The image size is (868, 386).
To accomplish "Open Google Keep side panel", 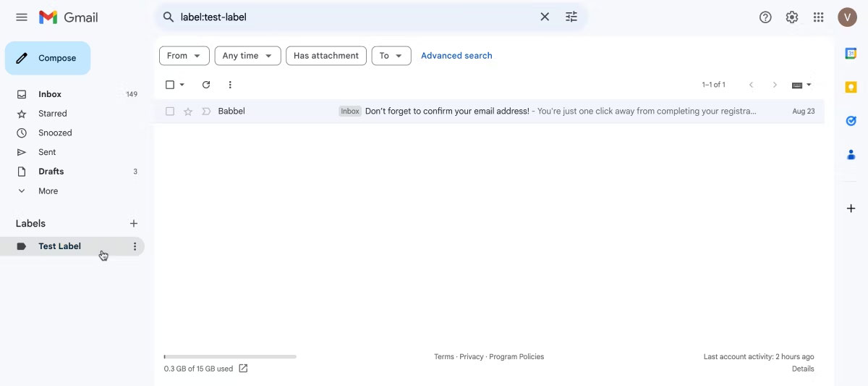I will [x=851, y=87].
